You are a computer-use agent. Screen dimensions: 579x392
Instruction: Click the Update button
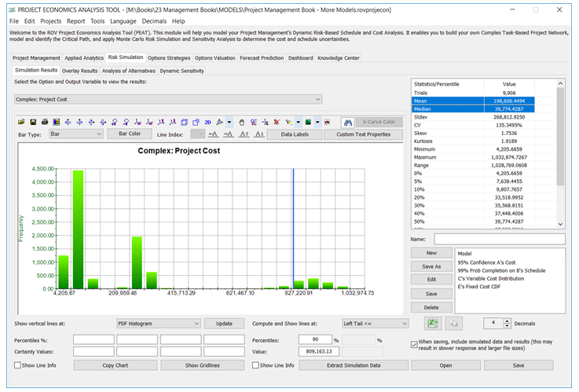224,324
